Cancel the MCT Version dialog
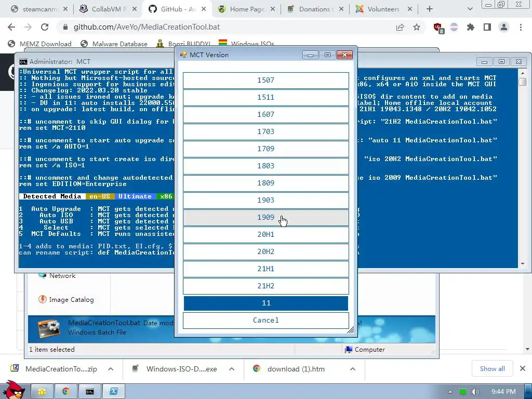The width and height of the screenshot is (532, 399). (x=265, y=320)
